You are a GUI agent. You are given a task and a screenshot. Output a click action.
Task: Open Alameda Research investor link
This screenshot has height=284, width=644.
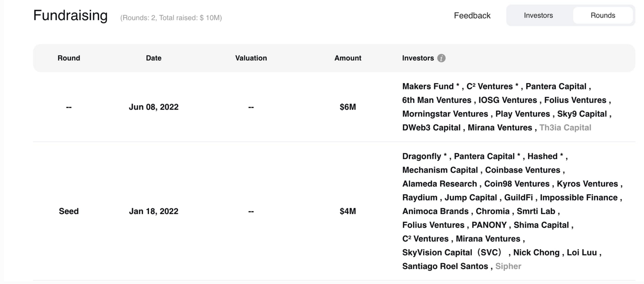[440, 184]
